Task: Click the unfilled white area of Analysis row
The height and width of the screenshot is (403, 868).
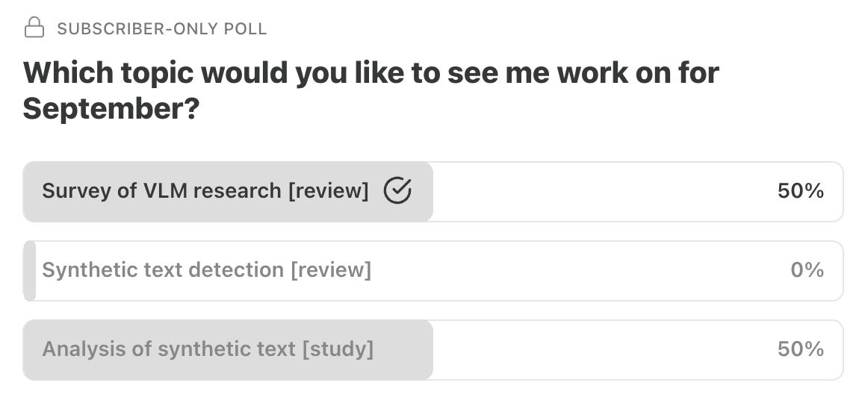Action: point(598,349)
